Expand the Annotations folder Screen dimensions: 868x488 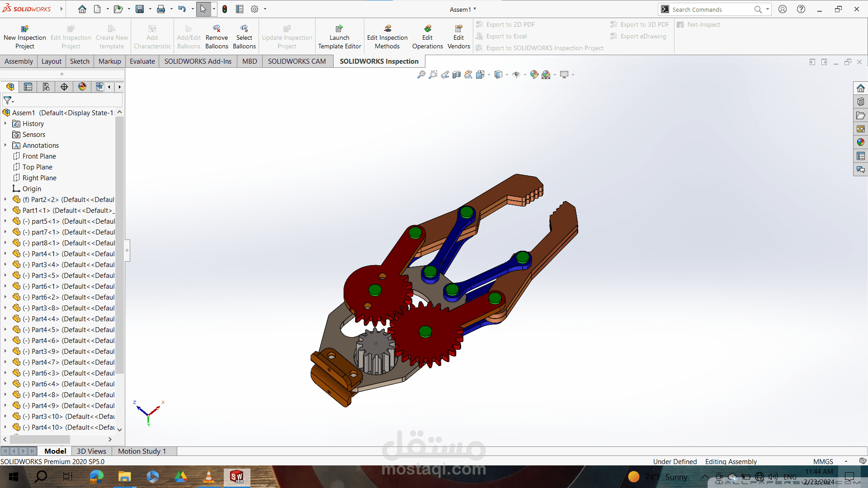click(x=5, y=145)
